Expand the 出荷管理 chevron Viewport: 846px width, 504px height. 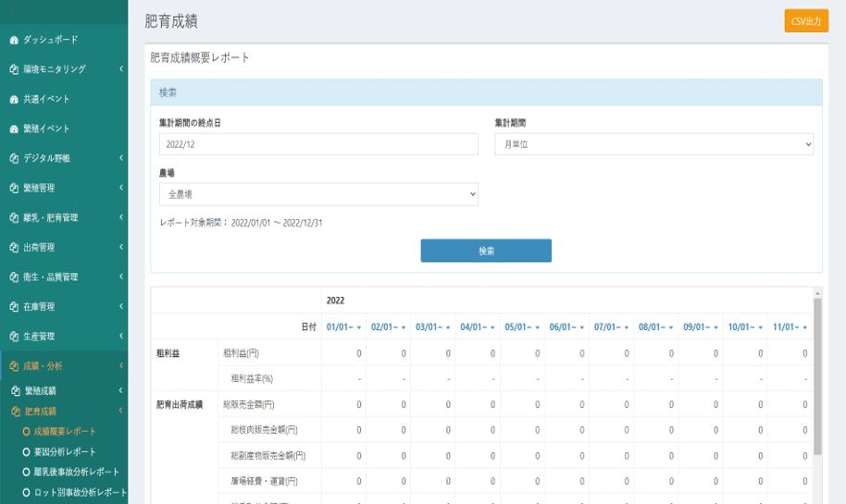(121, 247)
